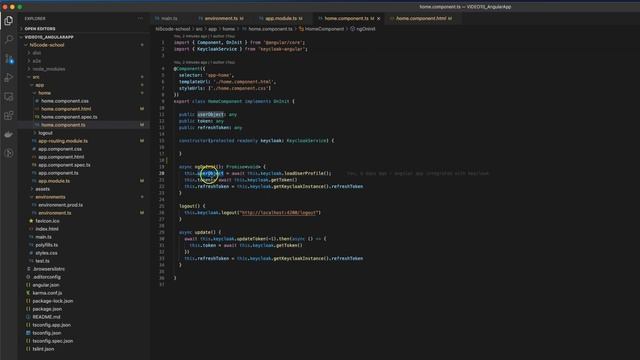Viewport: 640px width, 360px height.
Task: Collapse the VIDEO16_ANGULARAPP workspace section
Action: pyautogui.click(x=49, y=37)
